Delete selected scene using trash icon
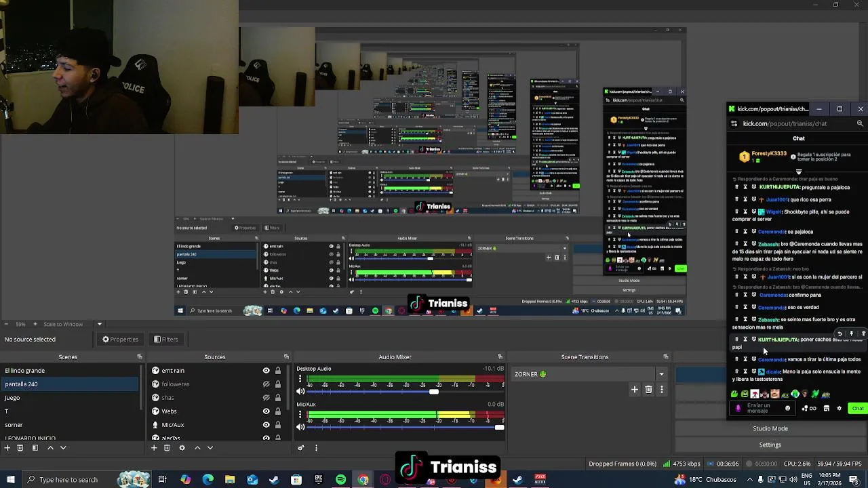Screen dimensions: 868x488 (x=20, y=448)
